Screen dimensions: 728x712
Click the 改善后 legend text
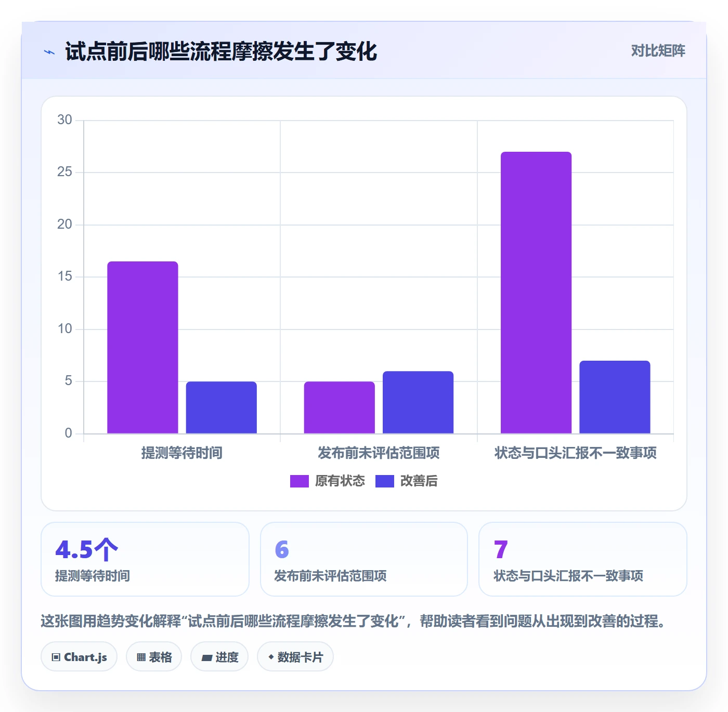(419, 481)
